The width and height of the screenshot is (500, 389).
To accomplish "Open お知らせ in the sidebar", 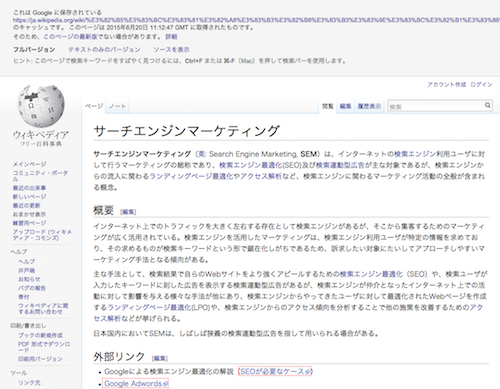I will (x=29, y=279).
